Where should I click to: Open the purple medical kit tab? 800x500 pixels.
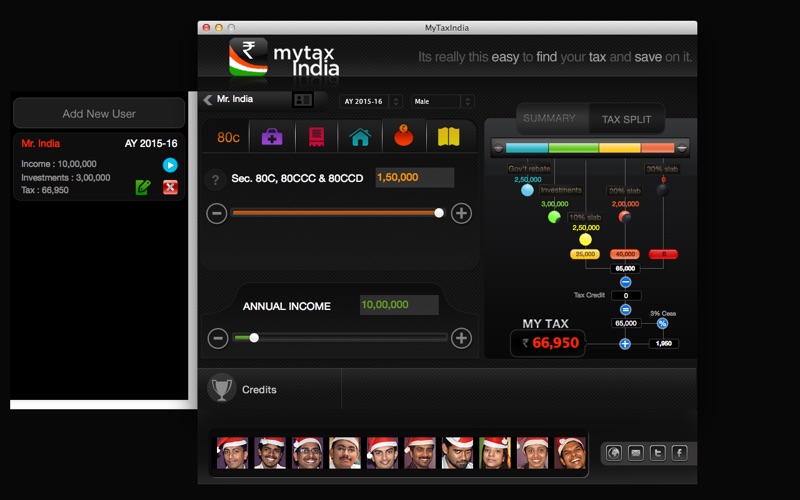click(x=272, y=137)
